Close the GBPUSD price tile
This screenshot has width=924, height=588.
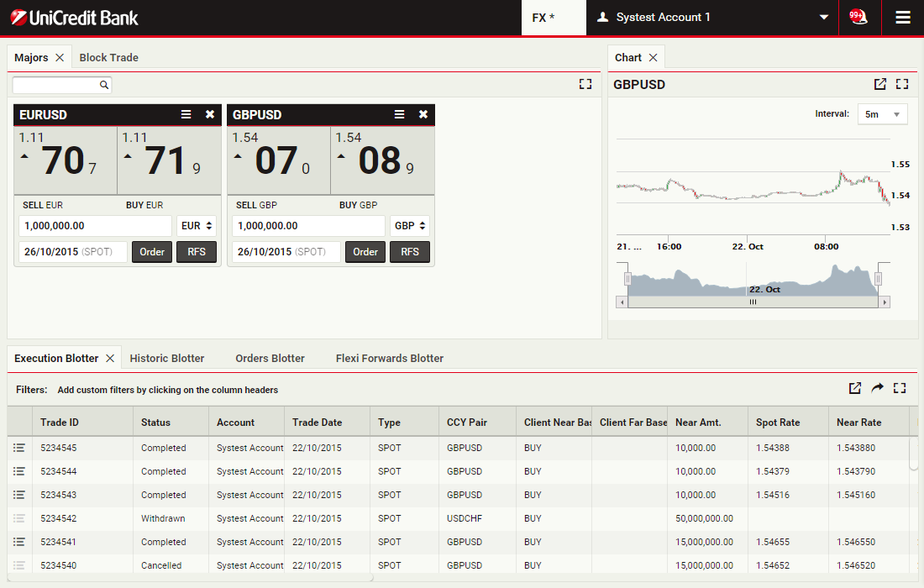tap(423, 114)
